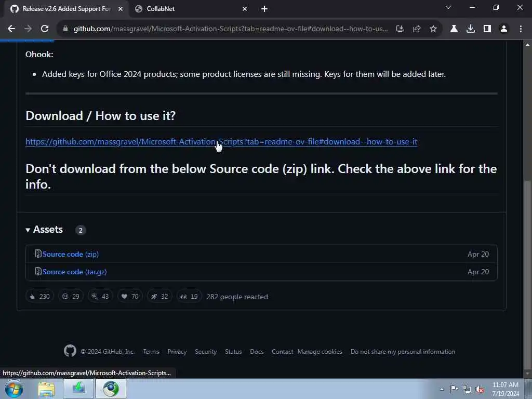This screenshot has width=532, height=399.
Task: Open the tab search dropdown arrow
Action: click(448, 7)
